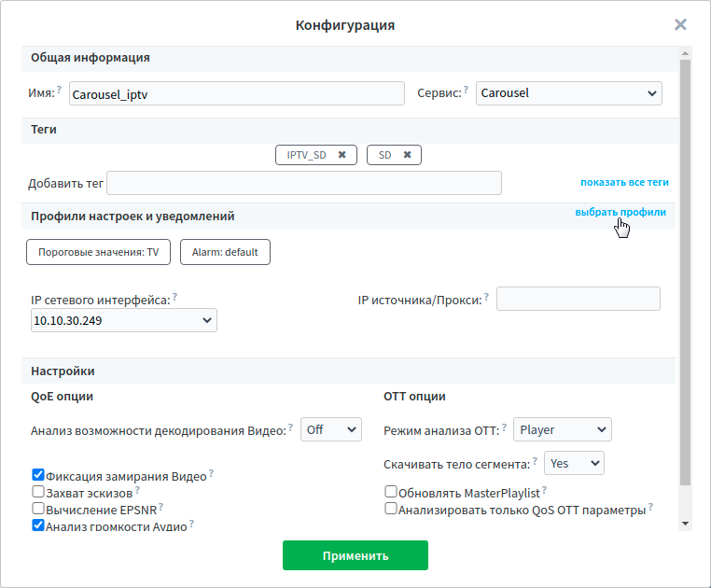Show help for Анализ громкости Аудио
The width and height of the screenshot is (711, 588).
[x=192, y=523]
